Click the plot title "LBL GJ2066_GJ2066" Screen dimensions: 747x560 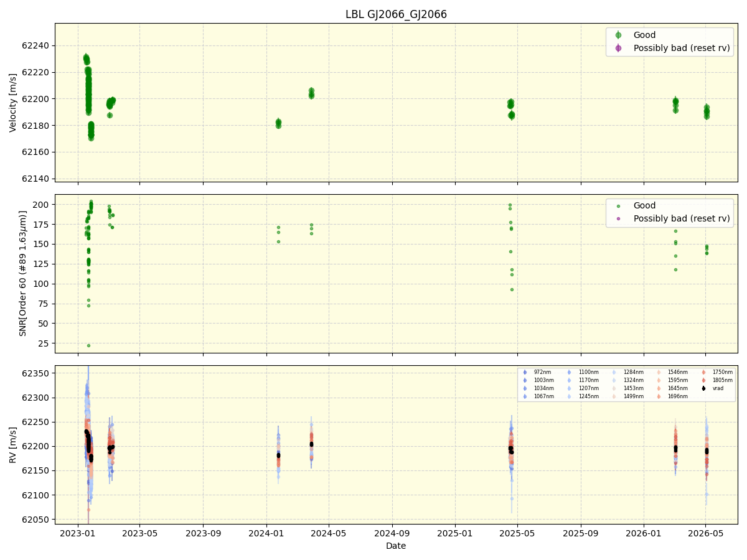click(x=396, y=14)
